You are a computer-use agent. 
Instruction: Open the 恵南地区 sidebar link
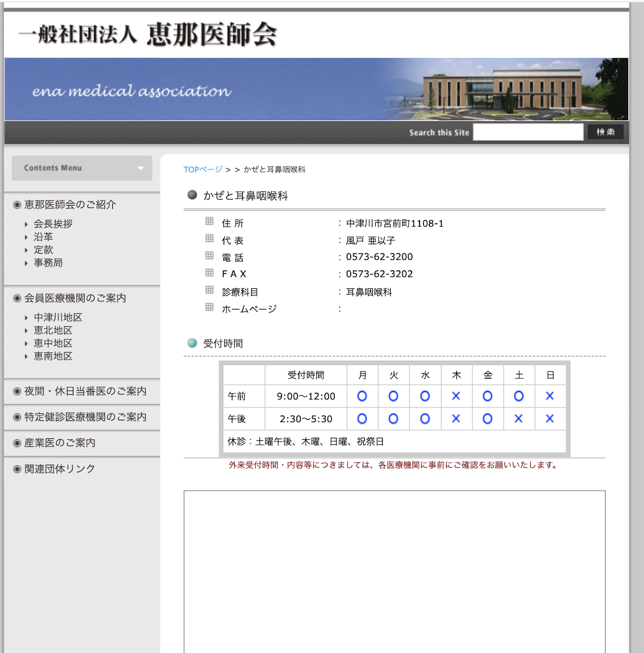53,356
